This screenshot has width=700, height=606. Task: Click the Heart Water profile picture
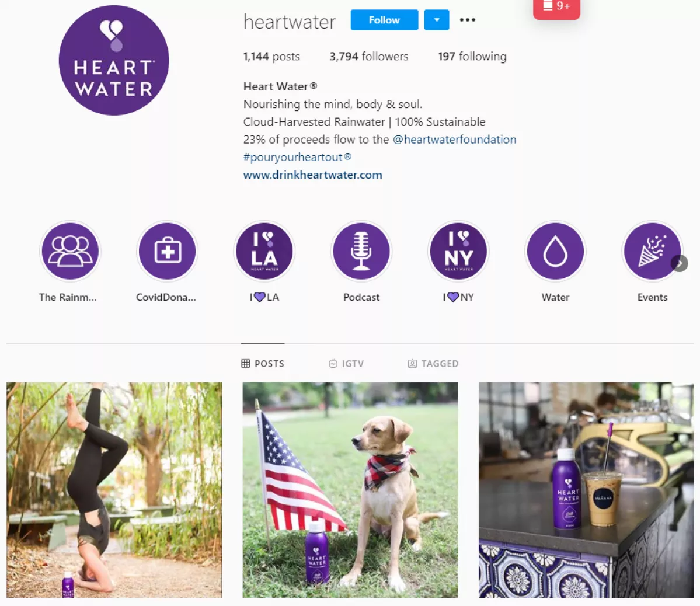[114, 60]
